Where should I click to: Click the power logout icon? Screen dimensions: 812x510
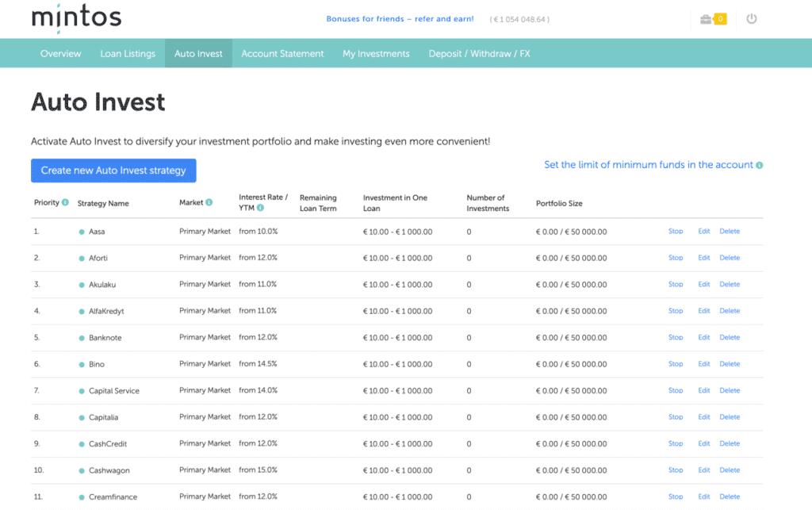point(752,19)
